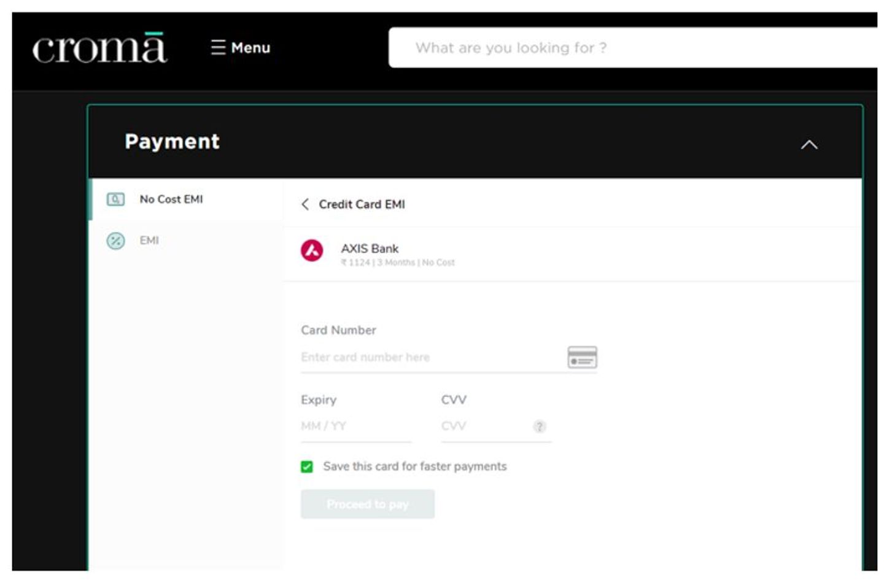
Task: Click the 'What are you looking for' search box
Action: (x=632, y=48)
